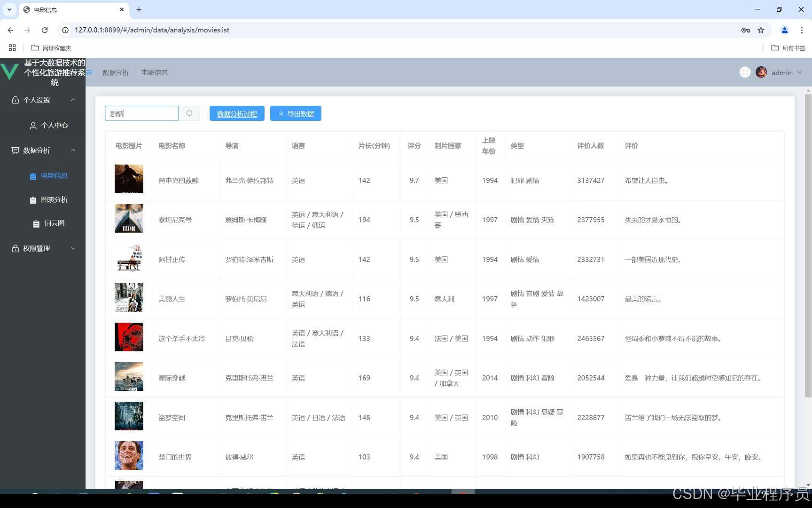Click the 电影信息 breadcrumb
This screenshot has height=508, width=812.
click(155, 72)
